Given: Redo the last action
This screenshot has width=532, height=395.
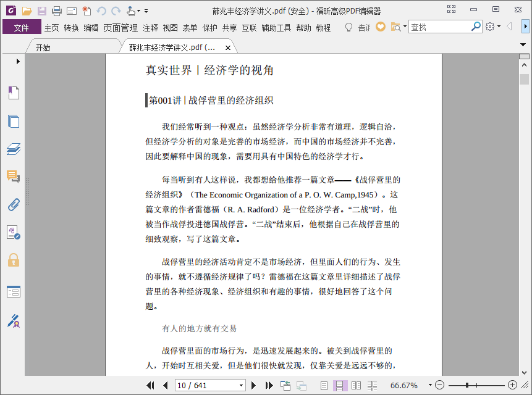Looking at the screenshot, I should (116, 11).
